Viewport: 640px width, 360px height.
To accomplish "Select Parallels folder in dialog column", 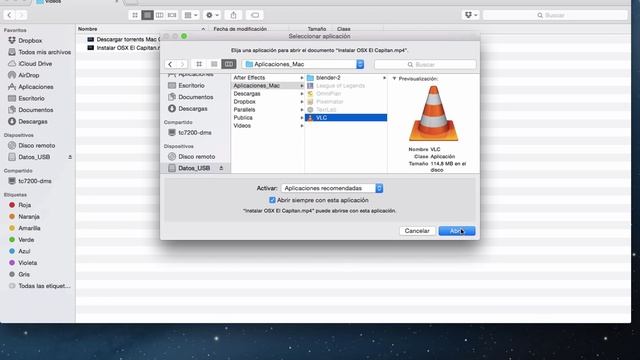I will 268,110.
